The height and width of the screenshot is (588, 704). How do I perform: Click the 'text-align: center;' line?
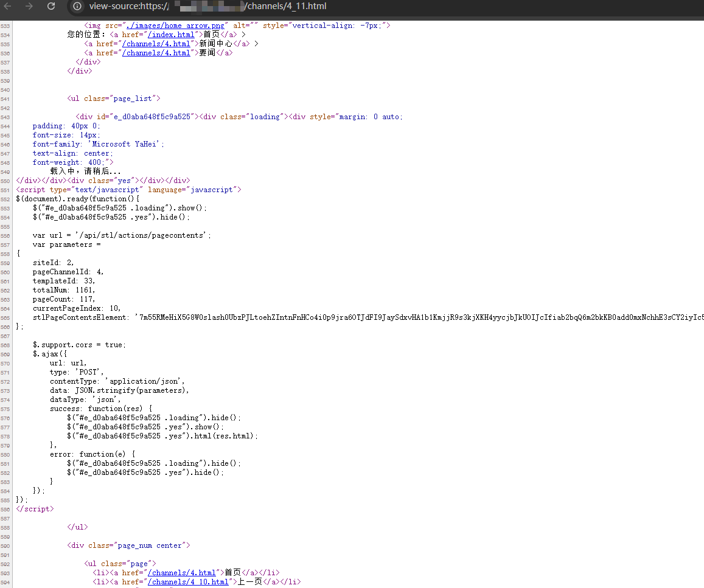73,153
